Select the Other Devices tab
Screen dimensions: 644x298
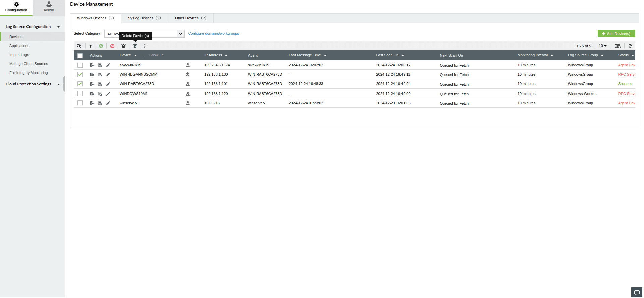pyautogui.click(x=191, y=18)
